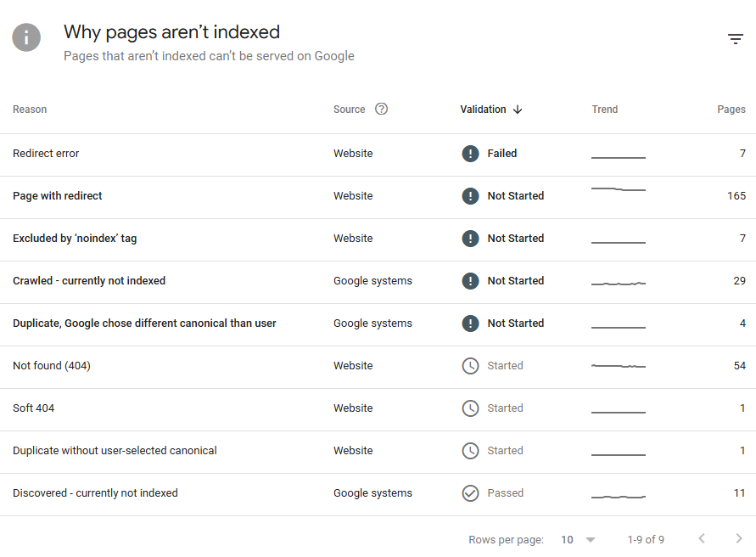Click the Pages column header
The height and width of the screenshot is (557, 756).
pos(731,110)
